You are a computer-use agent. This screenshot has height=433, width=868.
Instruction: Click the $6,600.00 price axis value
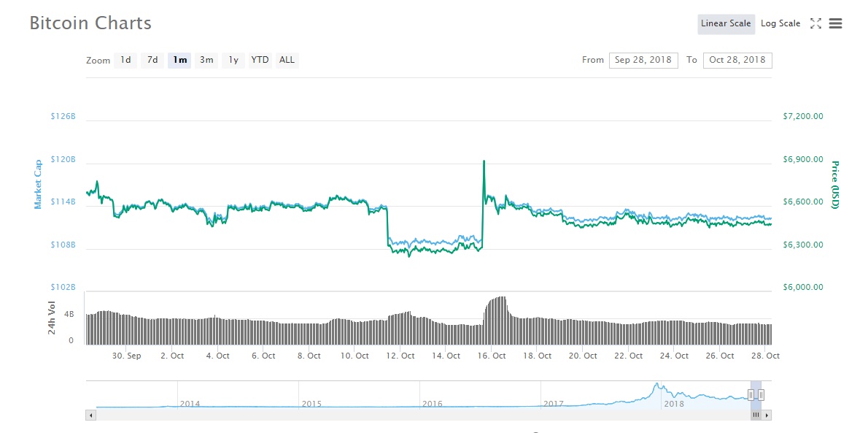803,202
